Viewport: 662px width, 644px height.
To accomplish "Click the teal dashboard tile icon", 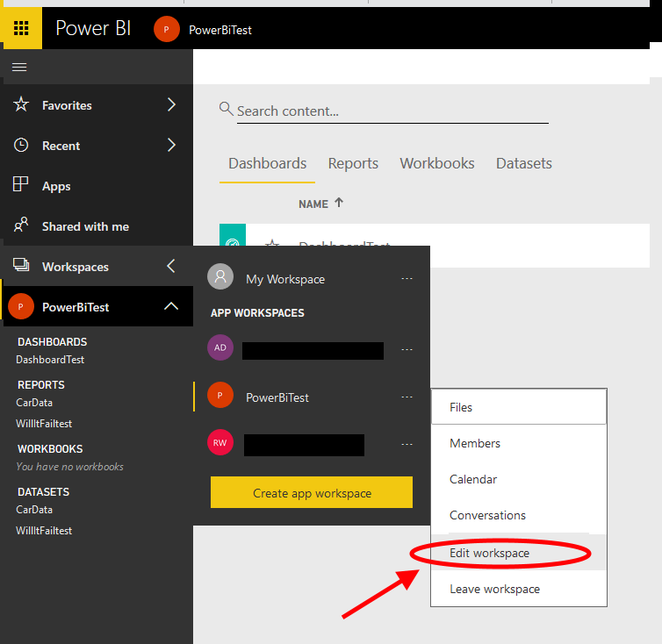I will (233, 235).
